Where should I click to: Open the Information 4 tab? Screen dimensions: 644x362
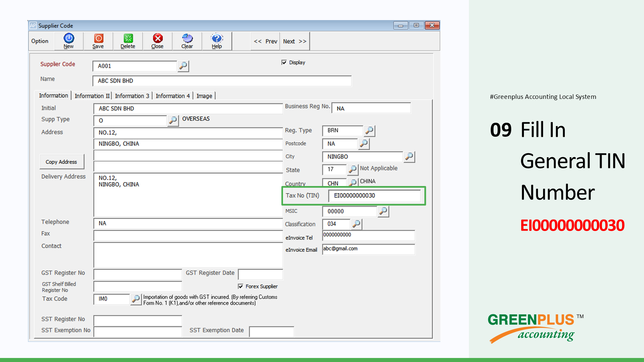pyautogui.click(x=173, y=96)
